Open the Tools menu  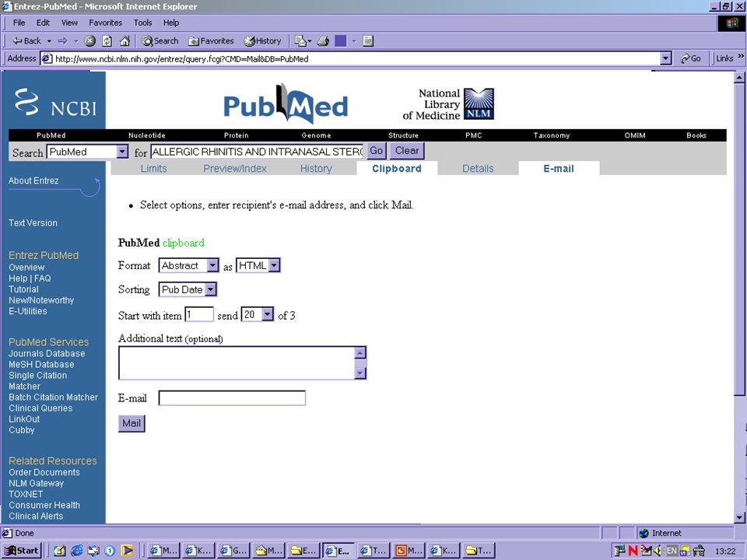click(x=142, y=23)
